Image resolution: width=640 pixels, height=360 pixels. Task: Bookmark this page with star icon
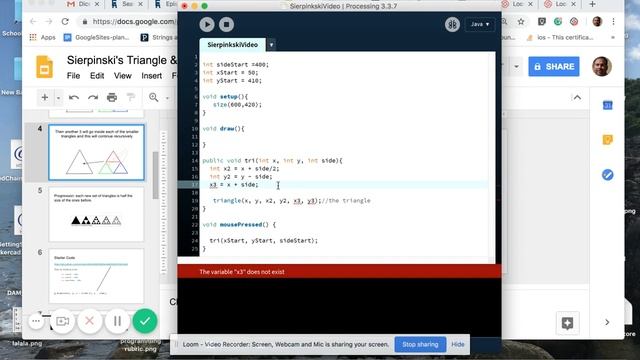[x=521, y=22]
